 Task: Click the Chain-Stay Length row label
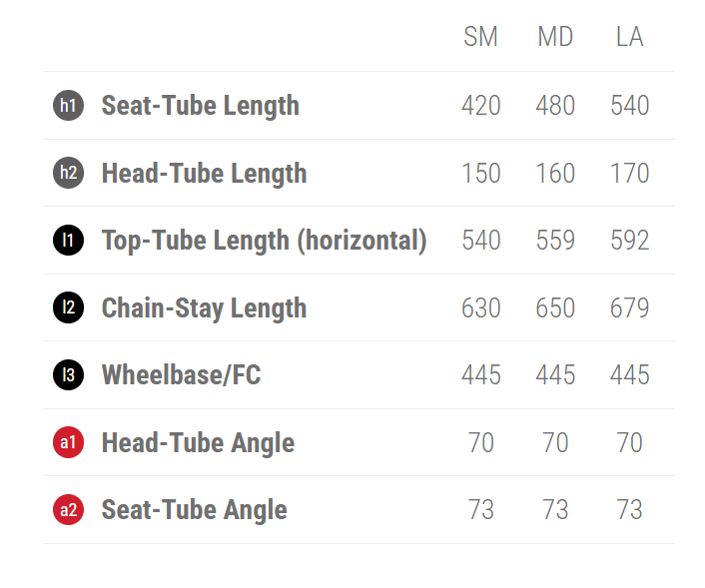click(204, 308)
